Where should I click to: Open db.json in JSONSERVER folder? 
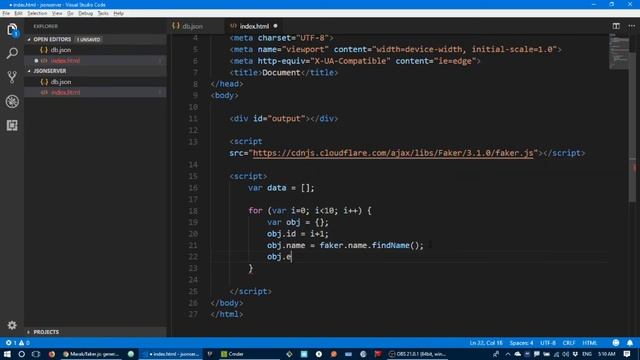[96, 82]
